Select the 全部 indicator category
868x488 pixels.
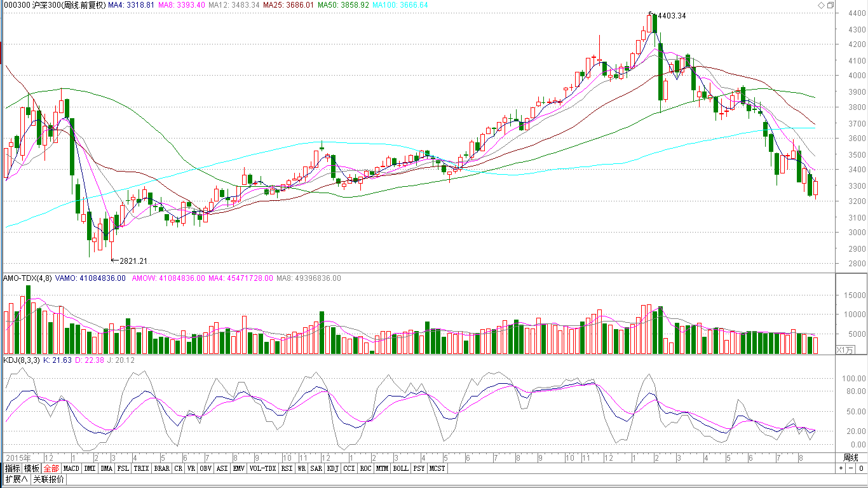(x=51, y=468)
